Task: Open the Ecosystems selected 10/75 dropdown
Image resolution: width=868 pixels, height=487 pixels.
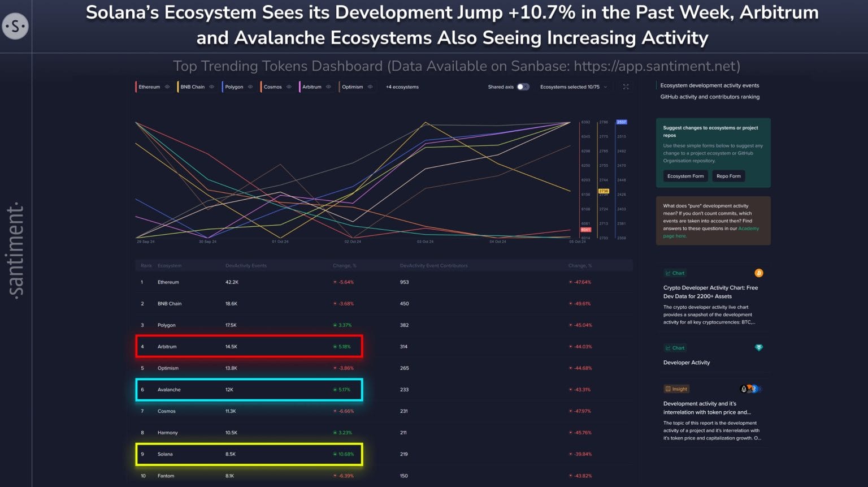Action: tap(573, 87)
